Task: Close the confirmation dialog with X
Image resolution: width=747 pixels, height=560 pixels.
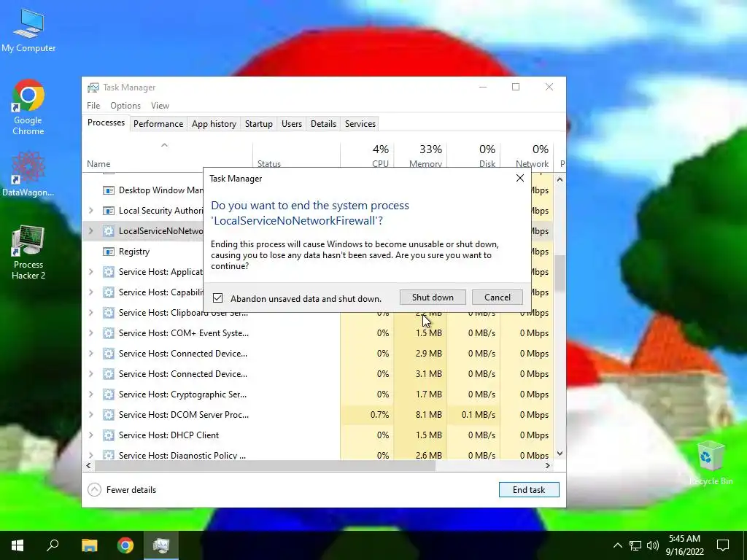Action: (x=519, y=178)
